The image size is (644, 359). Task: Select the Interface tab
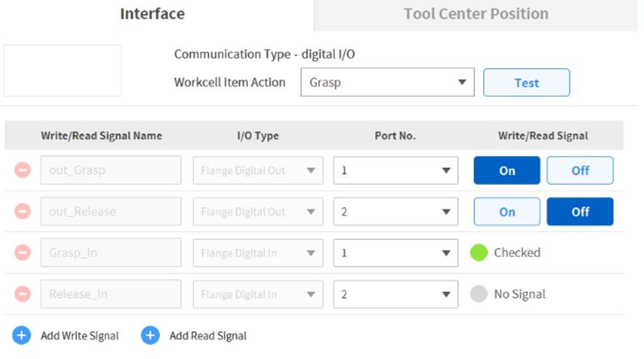pyautogui.click(x=152, y=14)
